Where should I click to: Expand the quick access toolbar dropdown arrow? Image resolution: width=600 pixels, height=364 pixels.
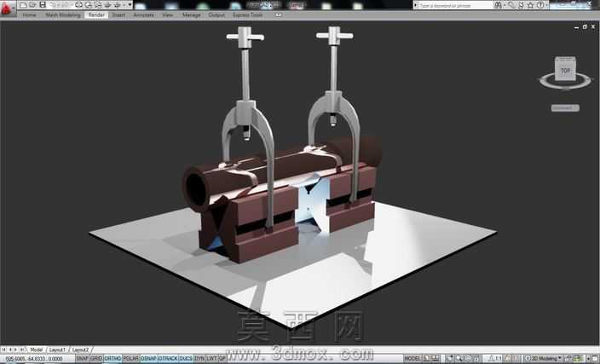click(130, 5)
